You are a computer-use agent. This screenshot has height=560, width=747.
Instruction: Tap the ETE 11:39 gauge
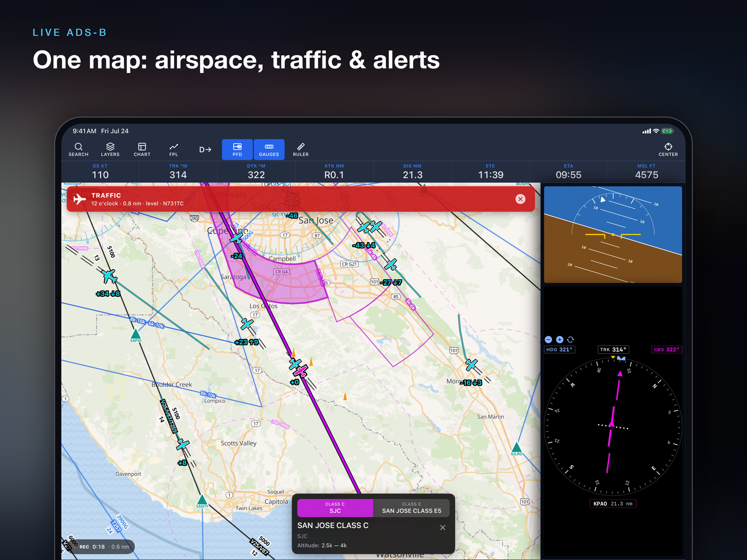click(x=490, y=171)
